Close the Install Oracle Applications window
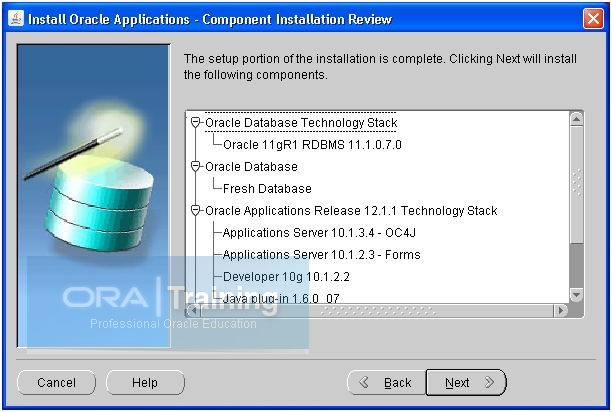 [592, 19]
